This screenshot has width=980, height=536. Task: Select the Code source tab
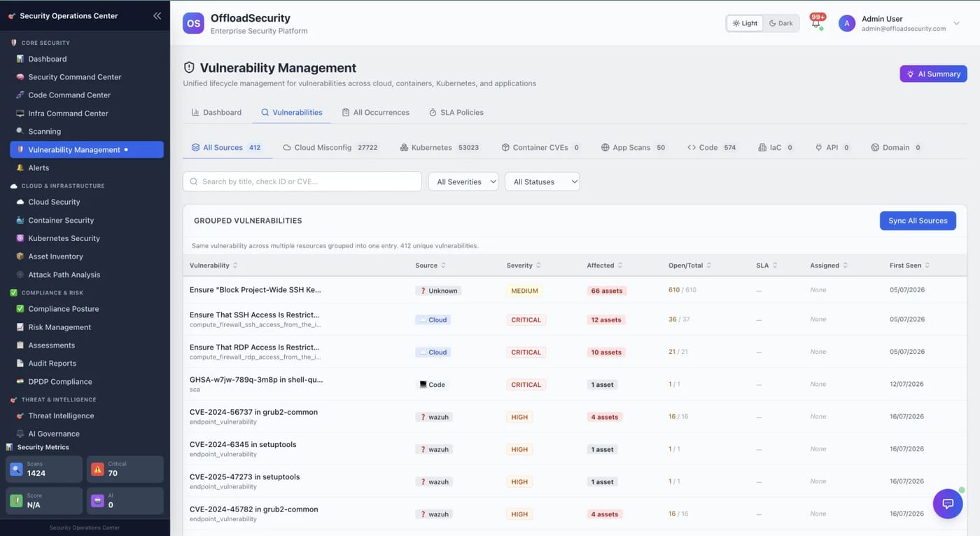tap(712, 148)
